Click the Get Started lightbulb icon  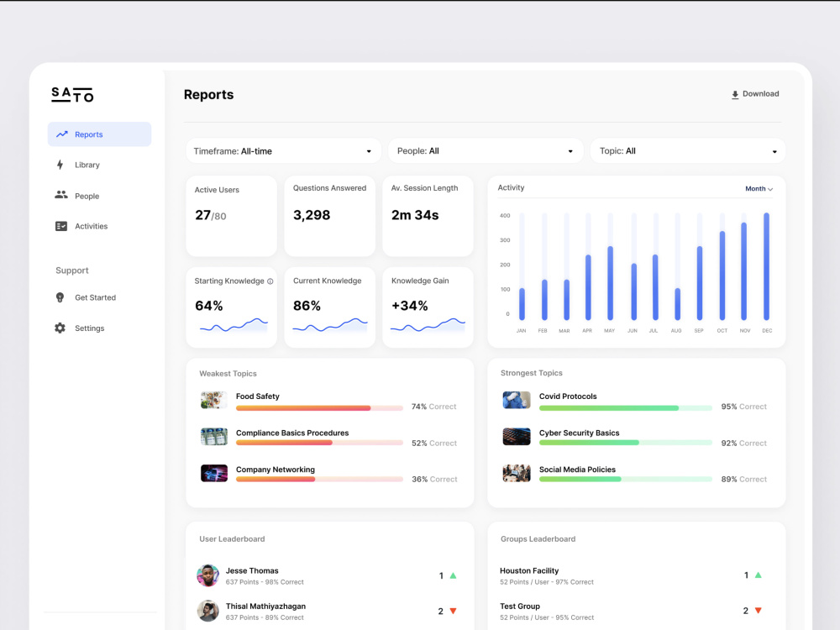coord(60,297)
